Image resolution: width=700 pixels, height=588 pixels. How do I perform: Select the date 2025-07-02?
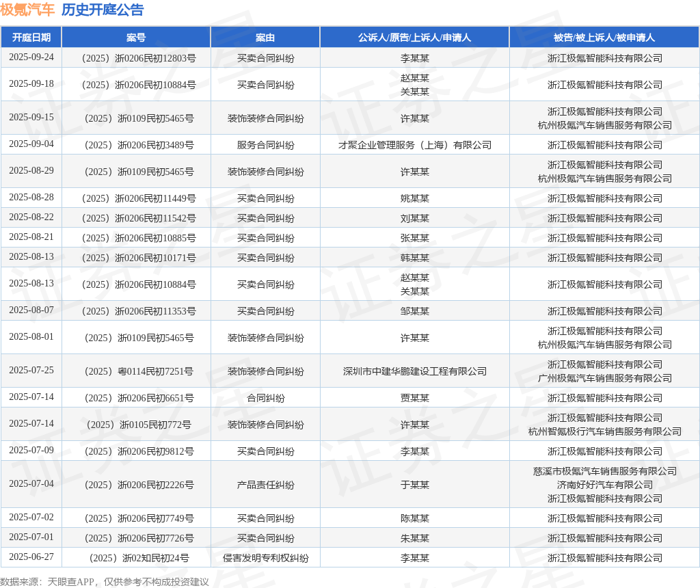point(31,518)
